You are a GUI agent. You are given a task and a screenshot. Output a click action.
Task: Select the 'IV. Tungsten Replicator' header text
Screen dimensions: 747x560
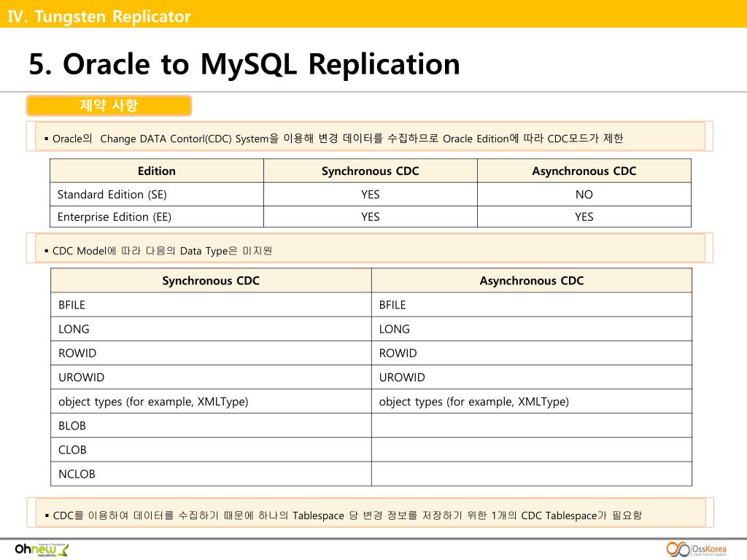[x=99, y=16]
